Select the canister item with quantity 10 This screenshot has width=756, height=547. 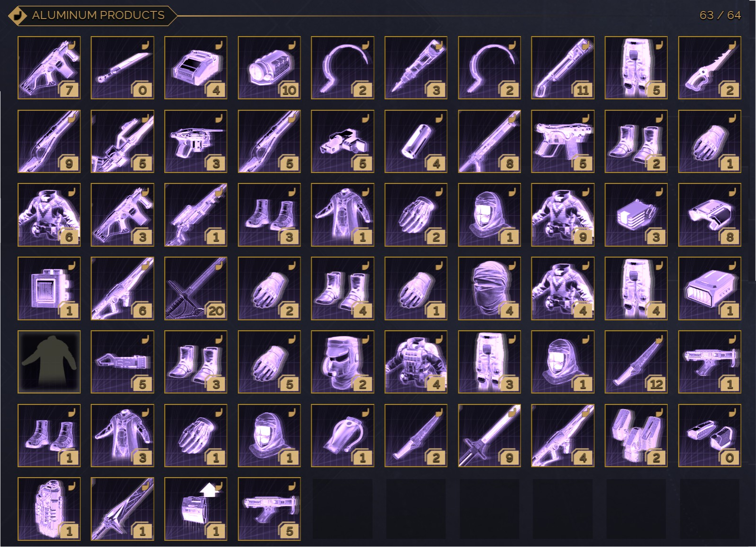tap(269, 68)
